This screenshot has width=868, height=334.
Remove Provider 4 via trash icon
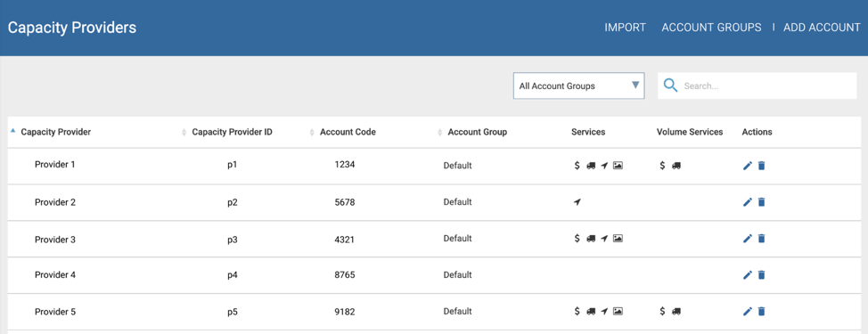[761, 275]
